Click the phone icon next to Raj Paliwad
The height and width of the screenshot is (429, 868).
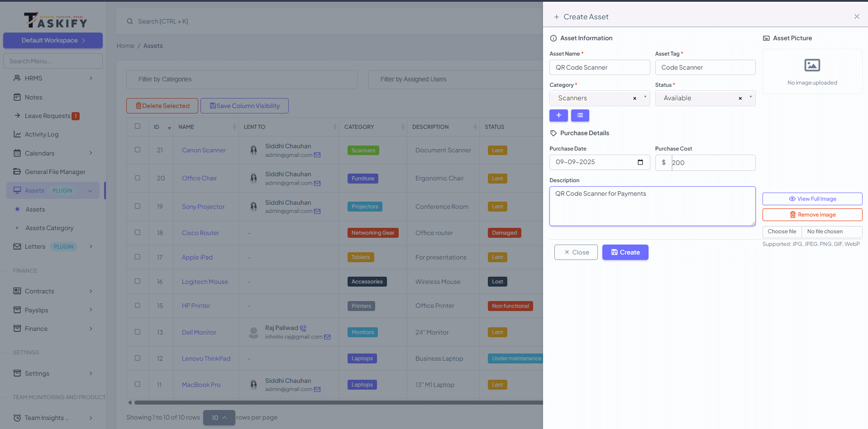point(303,328)
